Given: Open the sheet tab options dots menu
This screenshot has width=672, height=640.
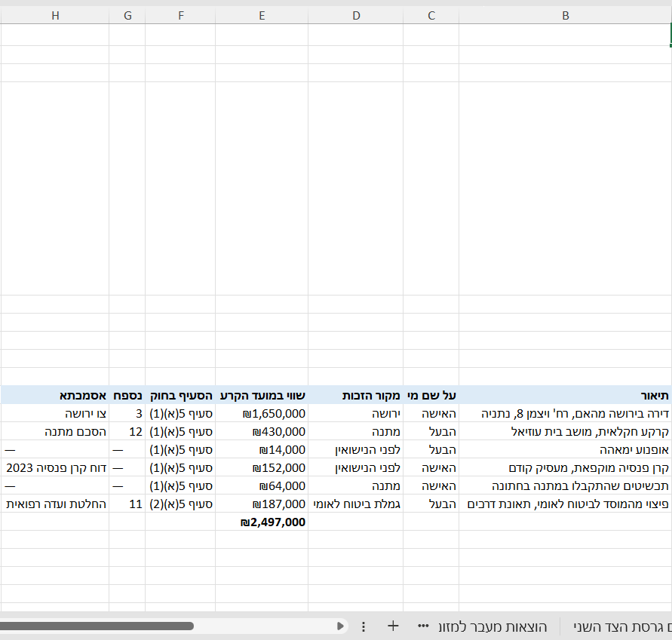Looking at the screenshot, I should (364, 626).
